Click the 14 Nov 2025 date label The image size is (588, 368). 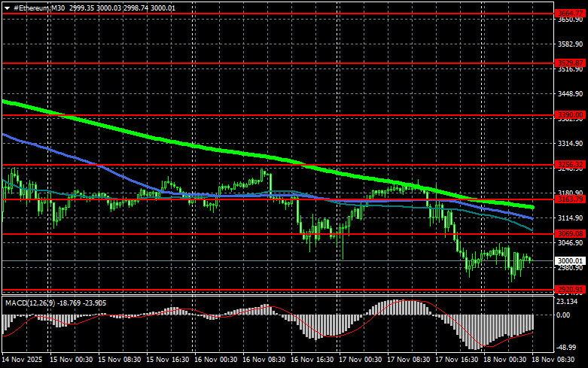coord(22,360)
